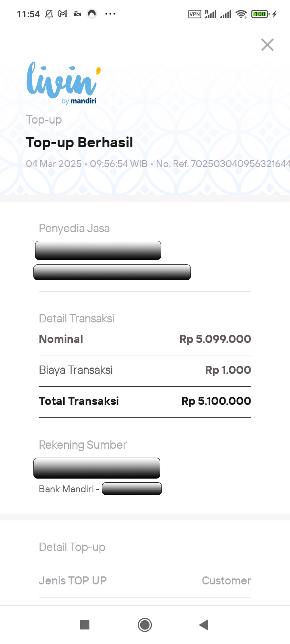Tap the Android home circle button

[145, 625]
